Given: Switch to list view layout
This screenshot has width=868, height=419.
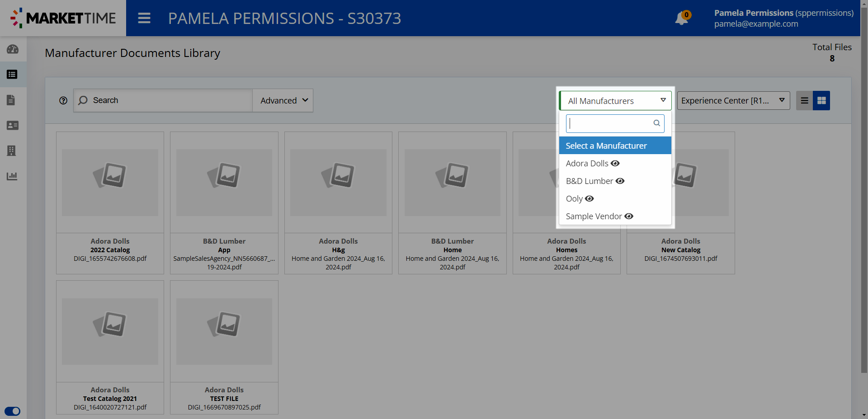Looking at the screenshot, I should click(x=804, y=100).
